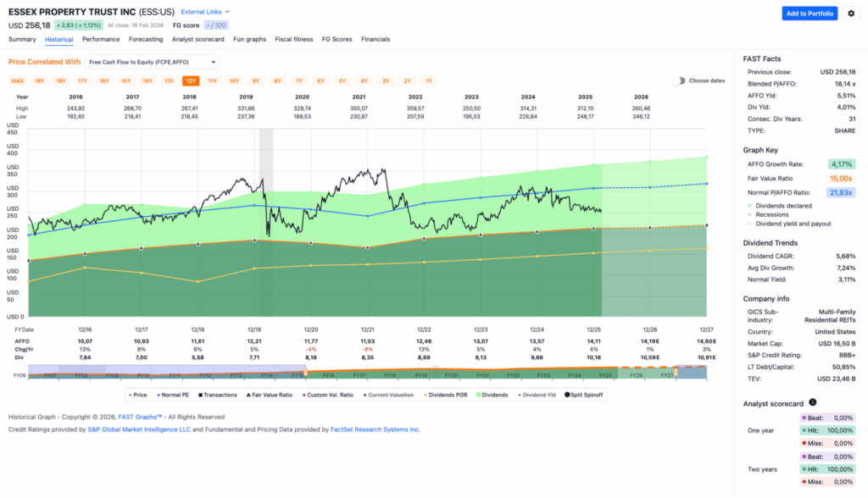
Task: Select the MAX time range button
Action: [17, 80]
